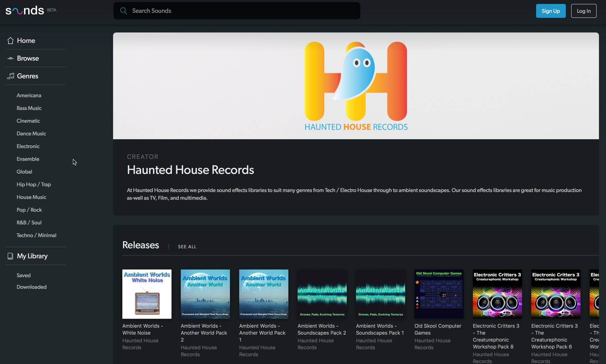Click the Genres music note icon
Image resolution: width=606 pixels, height=364 pixels.
pos(10,76)
